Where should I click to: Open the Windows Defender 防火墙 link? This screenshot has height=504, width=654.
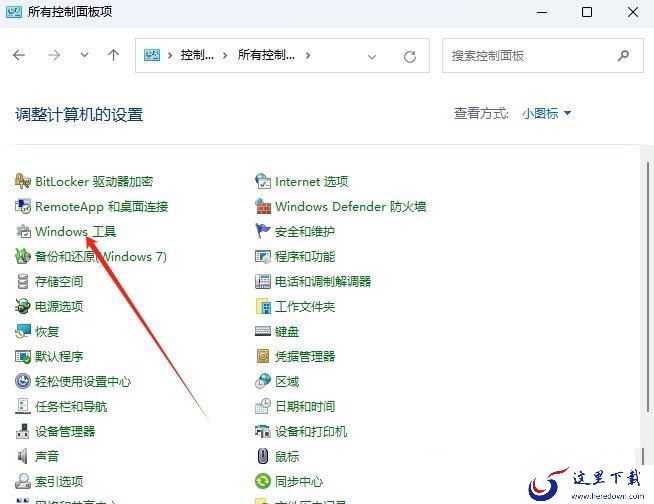click(351, 207)
